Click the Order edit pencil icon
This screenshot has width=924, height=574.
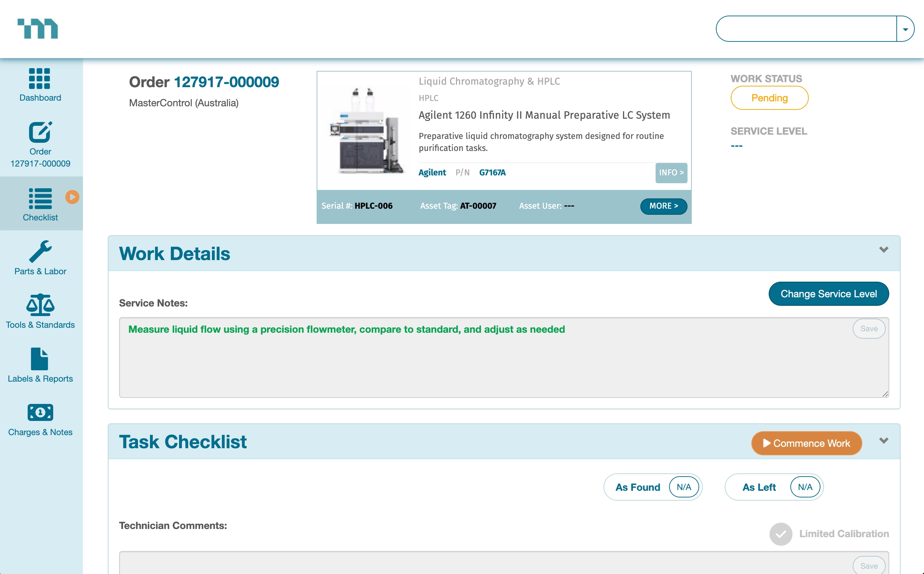pyautogui.click(x=40, y=132)
